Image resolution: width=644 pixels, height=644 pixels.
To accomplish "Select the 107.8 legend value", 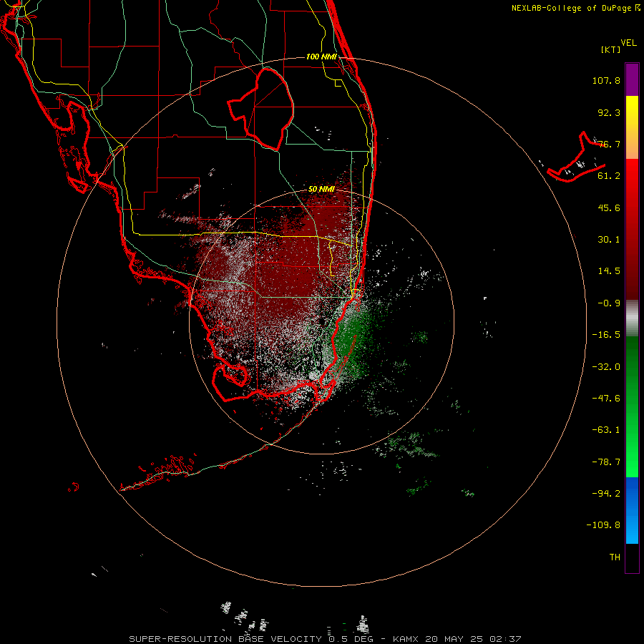I will tap(606, 80).
